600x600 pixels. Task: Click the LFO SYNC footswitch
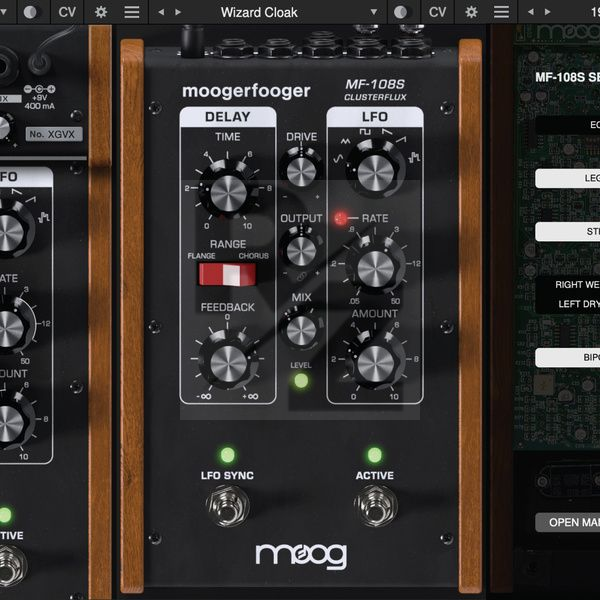coord(228,506)
